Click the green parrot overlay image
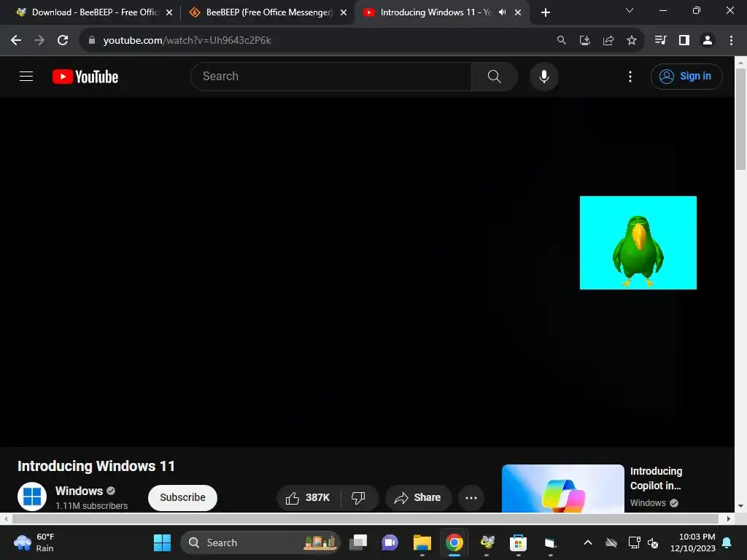The width and height of the screenshot is (747, 560). 638,242
